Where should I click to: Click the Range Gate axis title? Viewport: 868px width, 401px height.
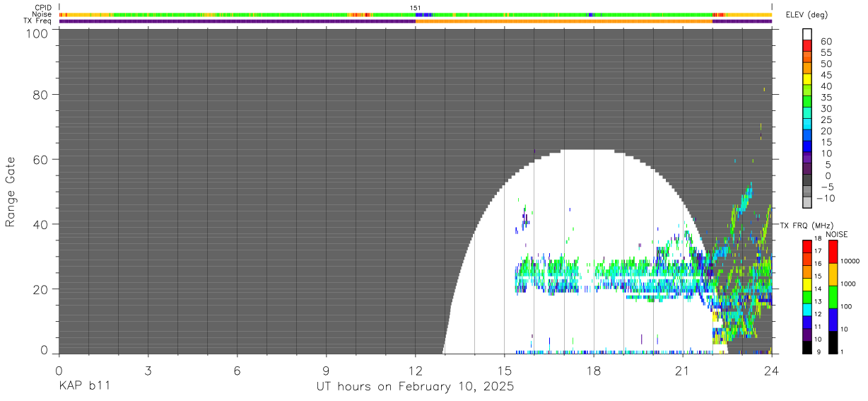11,191
